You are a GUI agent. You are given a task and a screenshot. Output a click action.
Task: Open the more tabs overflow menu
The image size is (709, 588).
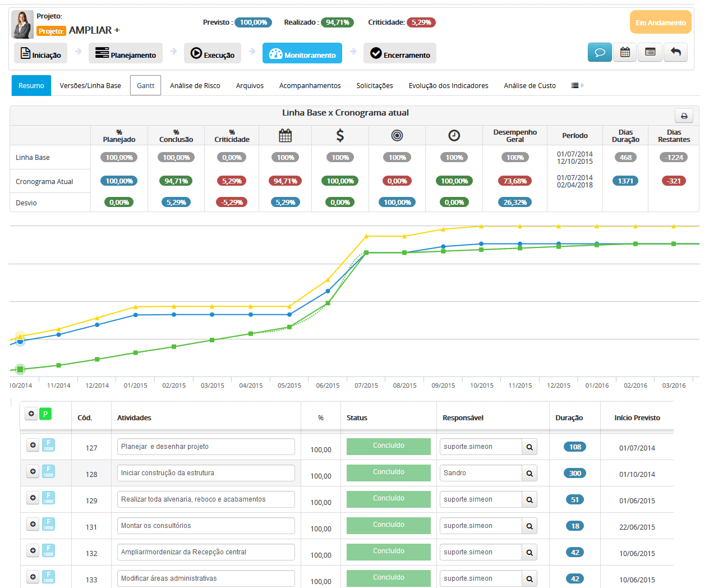pos(577,86)
